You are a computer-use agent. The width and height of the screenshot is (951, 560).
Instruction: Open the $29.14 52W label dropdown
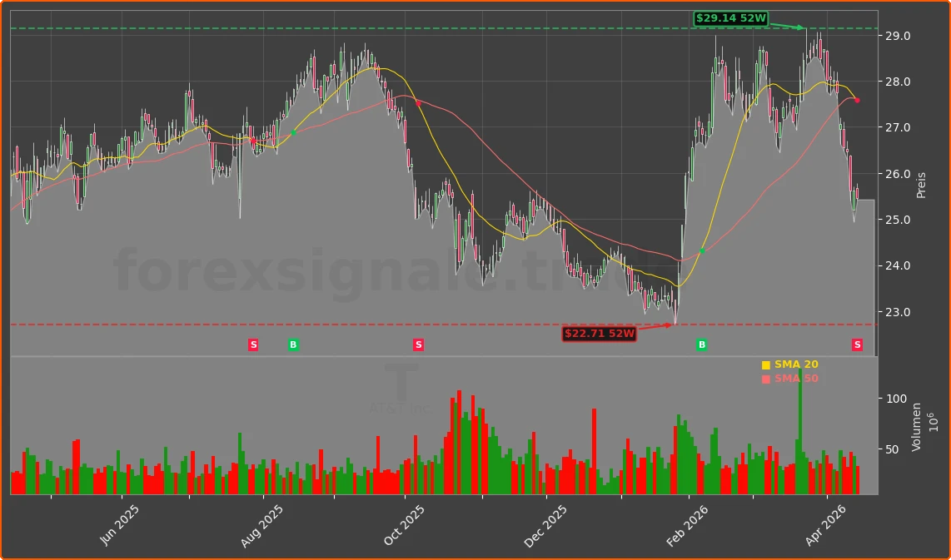pyautogui.click(x=730, y=17)
